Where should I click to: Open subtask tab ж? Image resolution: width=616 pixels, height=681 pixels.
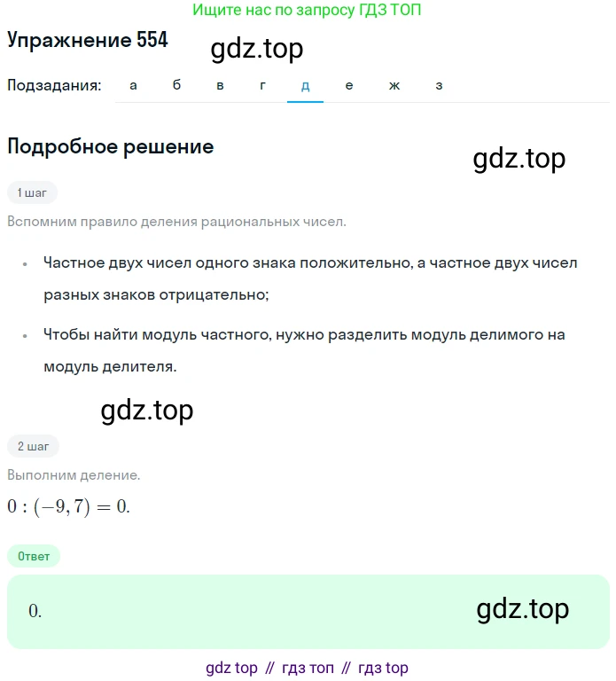coord(394,85)
